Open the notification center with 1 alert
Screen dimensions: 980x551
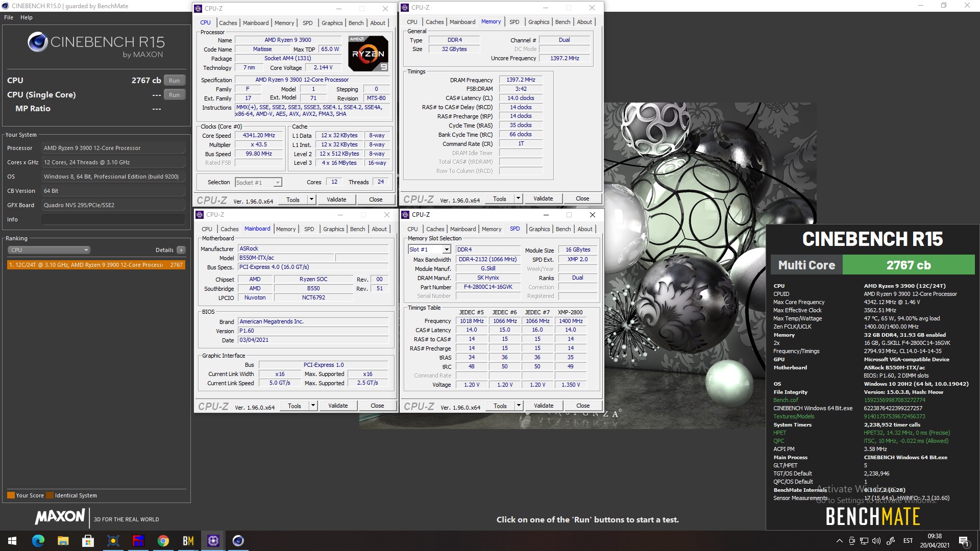click(x=964, y=541)
